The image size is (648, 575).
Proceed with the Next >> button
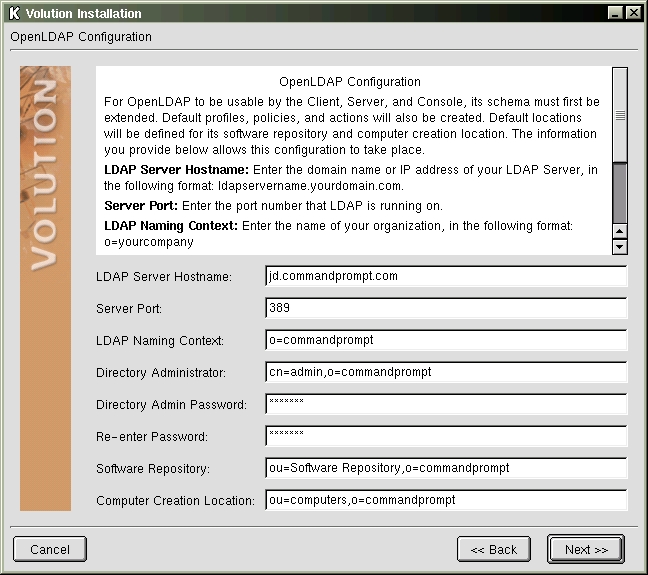tap(585, 549)
